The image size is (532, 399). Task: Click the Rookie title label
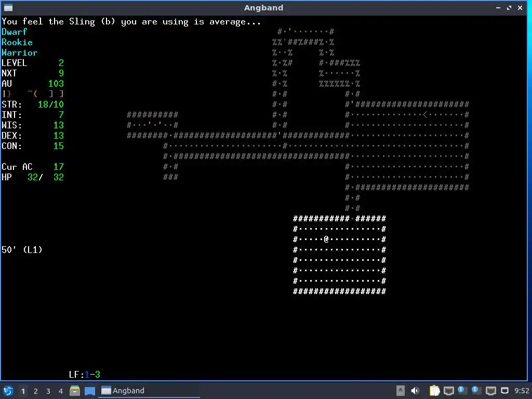[x=17, y=43]
